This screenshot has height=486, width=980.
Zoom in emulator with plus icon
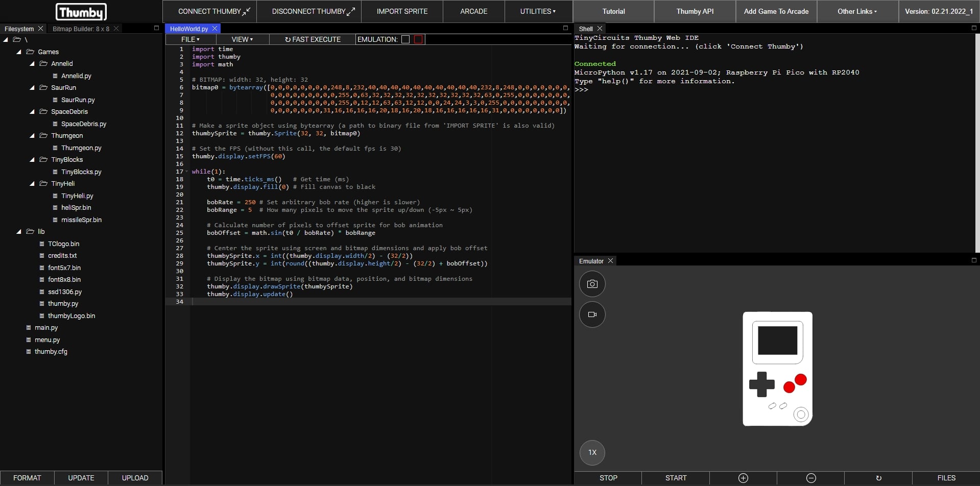coord(743,478)
